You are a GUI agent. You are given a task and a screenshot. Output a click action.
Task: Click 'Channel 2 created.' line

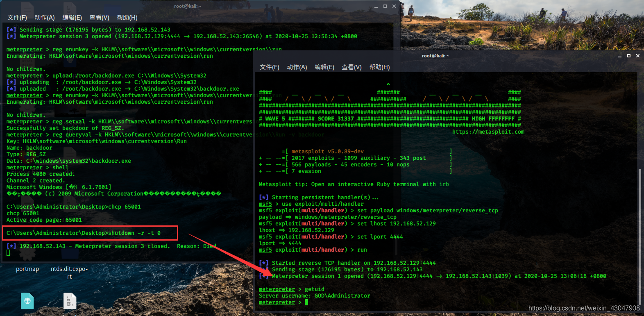pyautogui.click(x=36, y=180)
